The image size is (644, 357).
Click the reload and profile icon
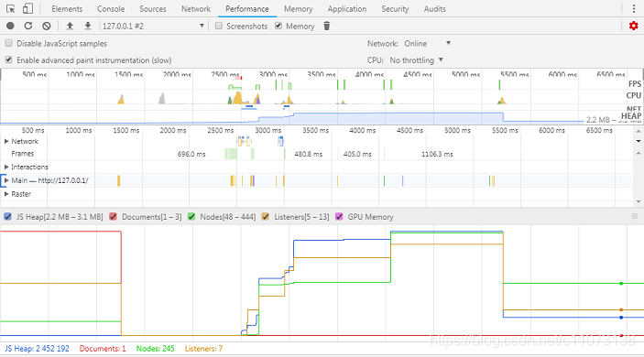[27, 26]
